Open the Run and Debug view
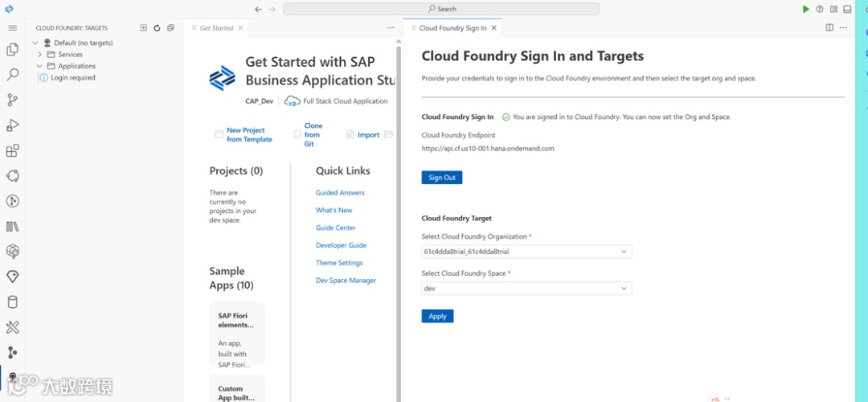Screen dimensions: 868x402 pos(12,125)
